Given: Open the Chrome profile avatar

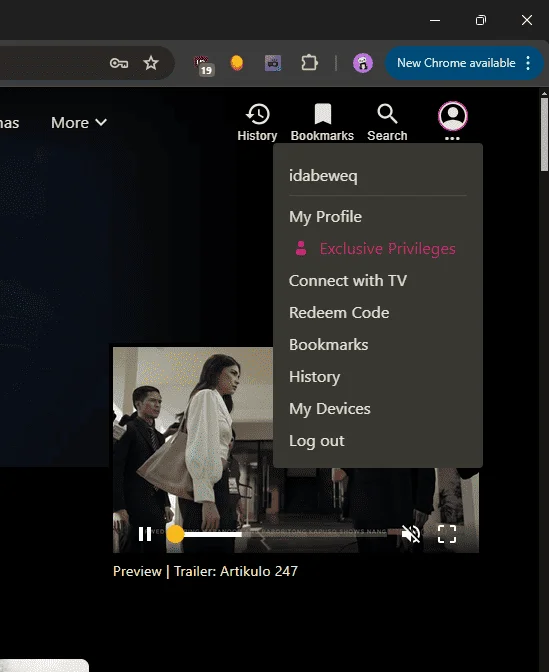Looking at the screenshot, I should (363, 63).
